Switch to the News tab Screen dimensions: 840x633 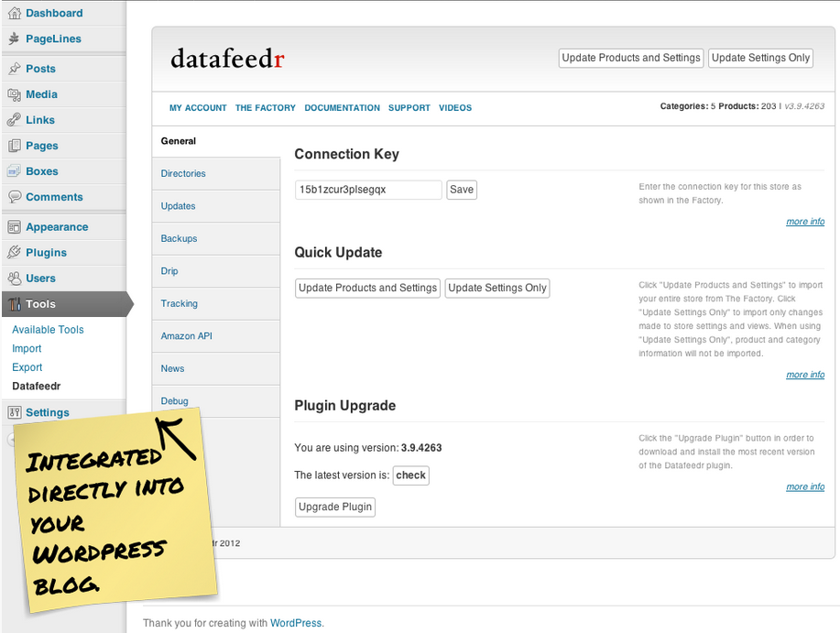(216, 368)
